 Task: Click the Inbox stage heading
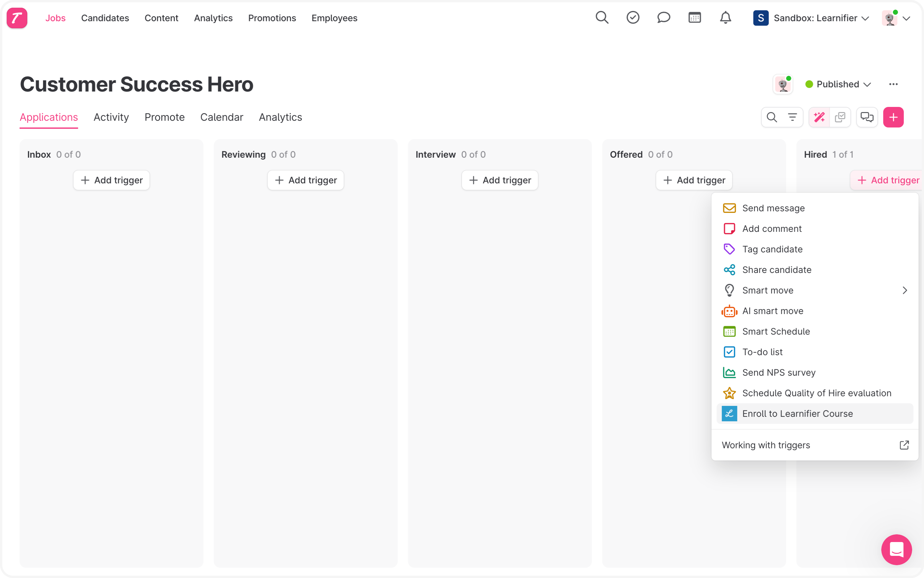click(39, 154)
